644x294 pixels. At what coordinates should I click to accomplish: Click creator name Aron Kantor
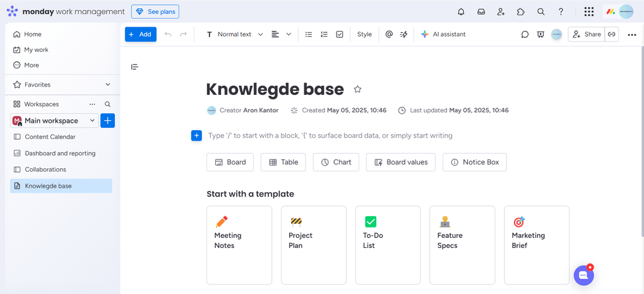(x=261, y=110)
